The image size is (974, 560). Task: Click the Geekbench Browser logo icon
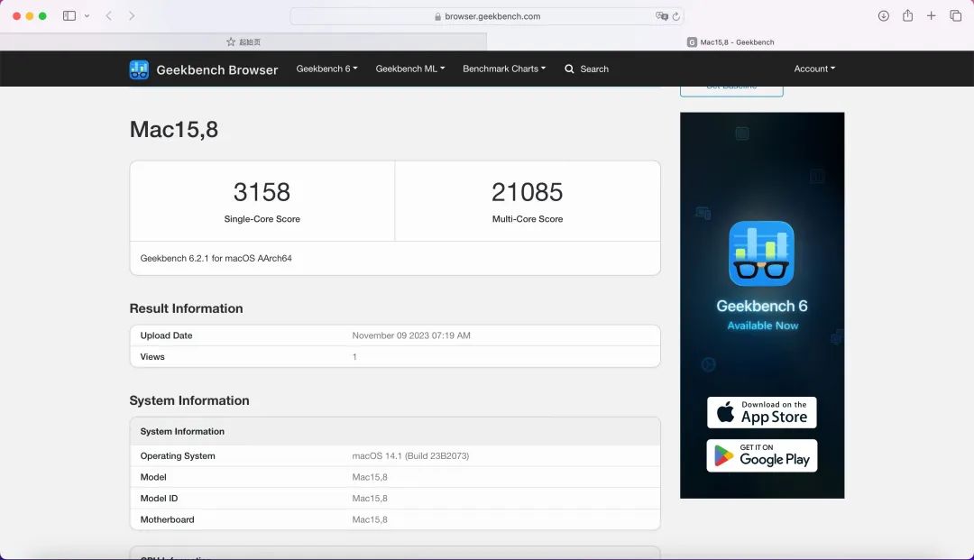[138, 69]
